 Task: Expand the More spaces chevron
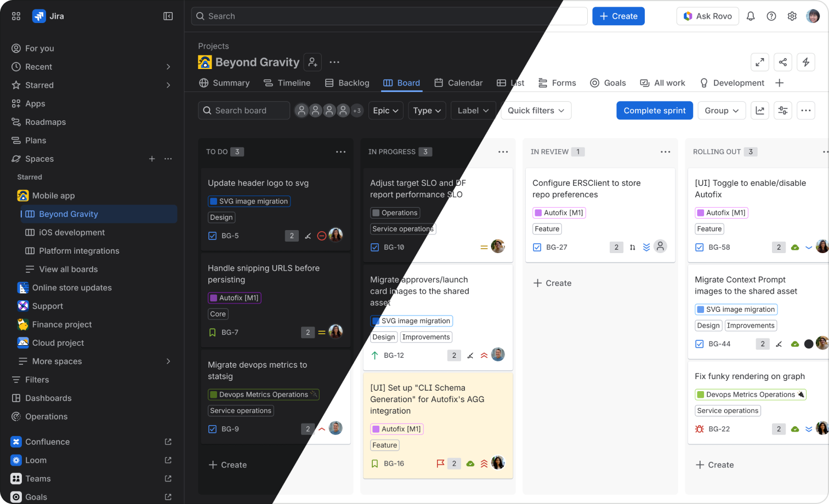tap(168, 362)
